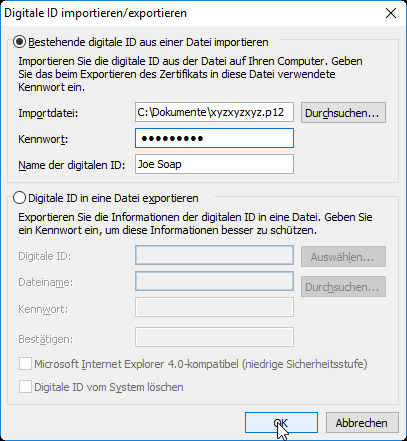Tick the Digitale ID vom System löschen checkbox
This screenshot has height=441, width=407.
[x=25, y=387]
